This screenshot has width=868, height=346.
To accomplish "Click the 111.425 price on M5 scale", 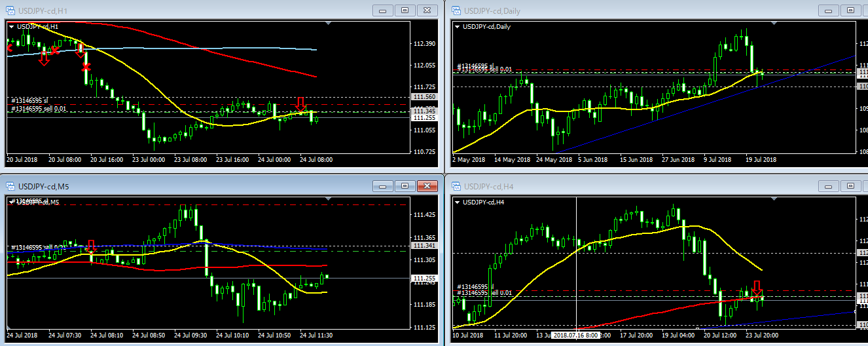I will [425, 214].
